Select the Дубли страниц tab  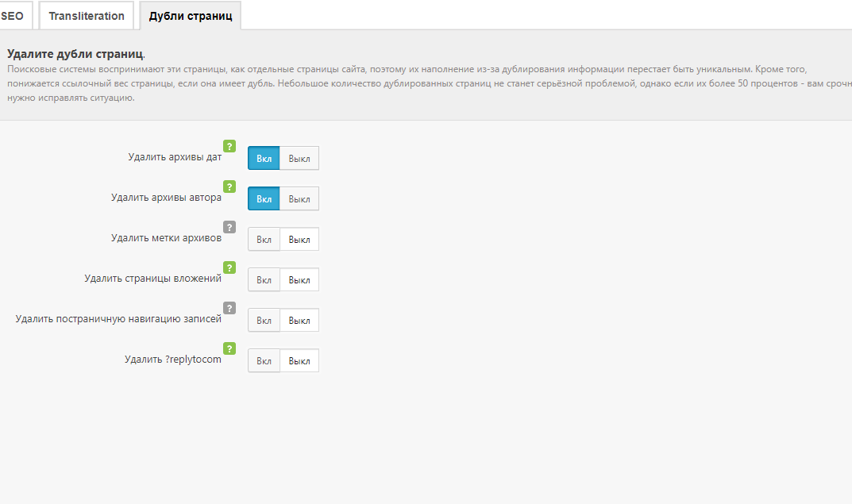pyautogui.click(x=191, y=16)
